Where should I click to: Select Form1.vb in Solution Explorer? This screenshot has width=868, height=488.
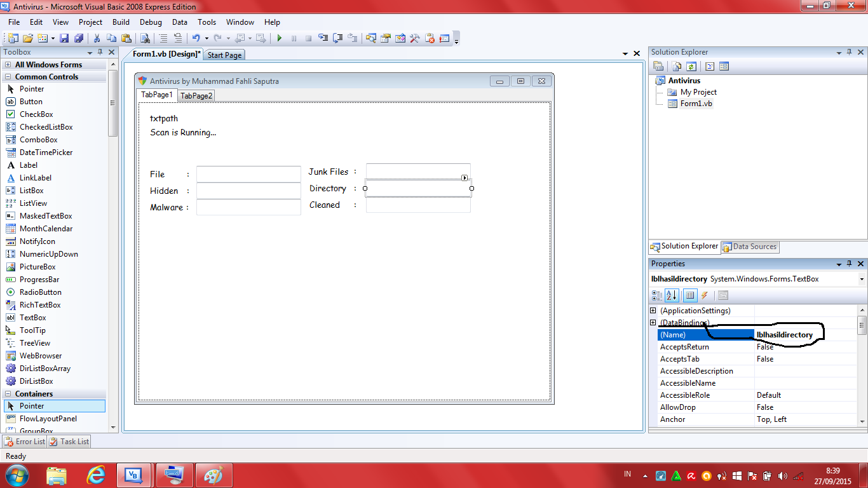point(696,104)
